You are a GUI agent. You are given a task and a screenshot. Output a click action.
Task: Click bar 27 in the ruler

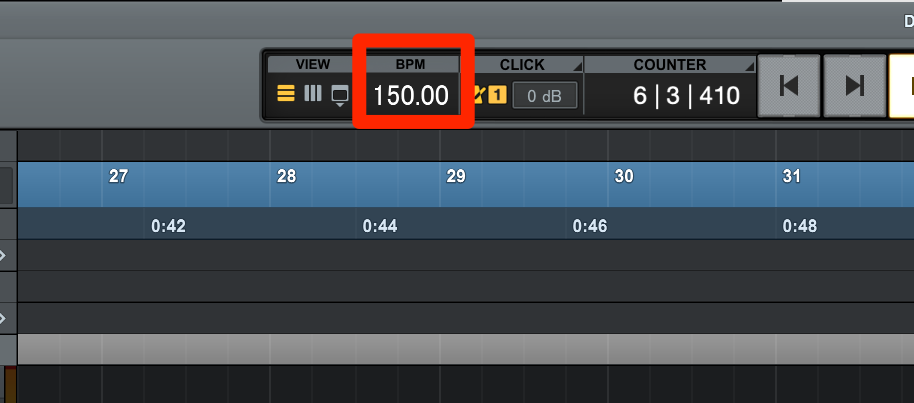pos(118,176)
